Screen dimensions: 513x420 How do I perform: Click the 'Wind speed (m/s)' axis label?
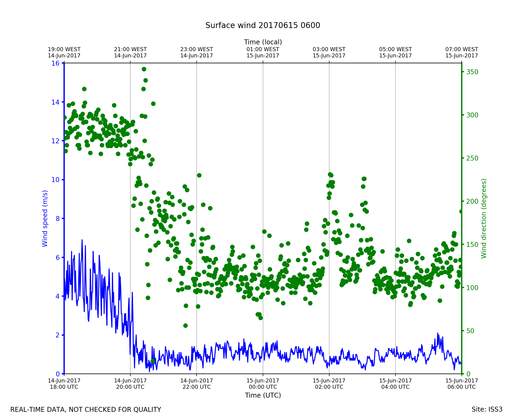tap(45, 218)
